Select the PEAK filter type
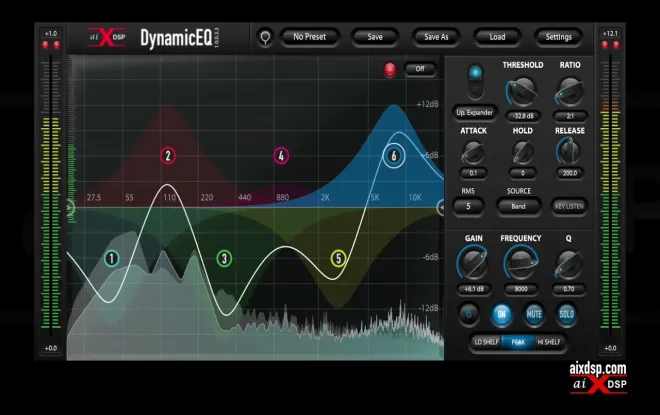Image resolution: width=660 pixels, height=415 pixels. pyautogui.click(x=518, y=342)
